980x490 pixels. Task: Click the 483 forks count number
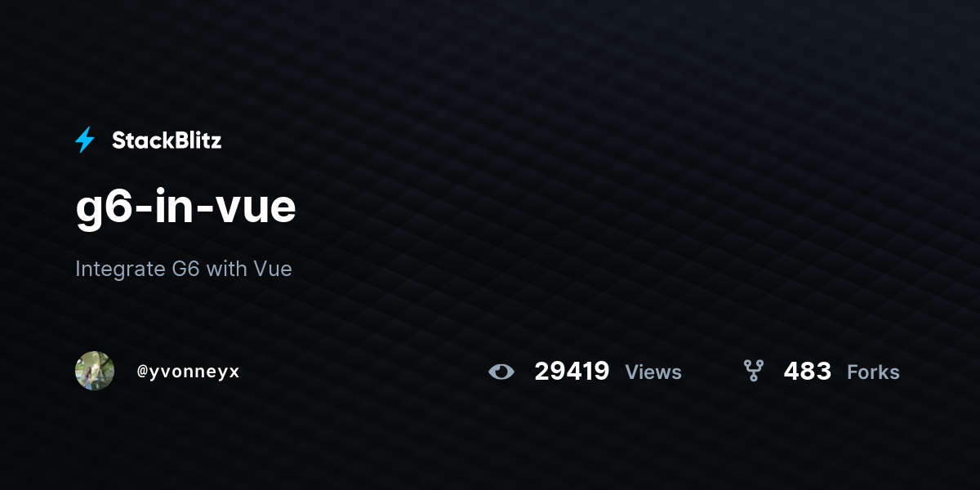tap(807, 372)
